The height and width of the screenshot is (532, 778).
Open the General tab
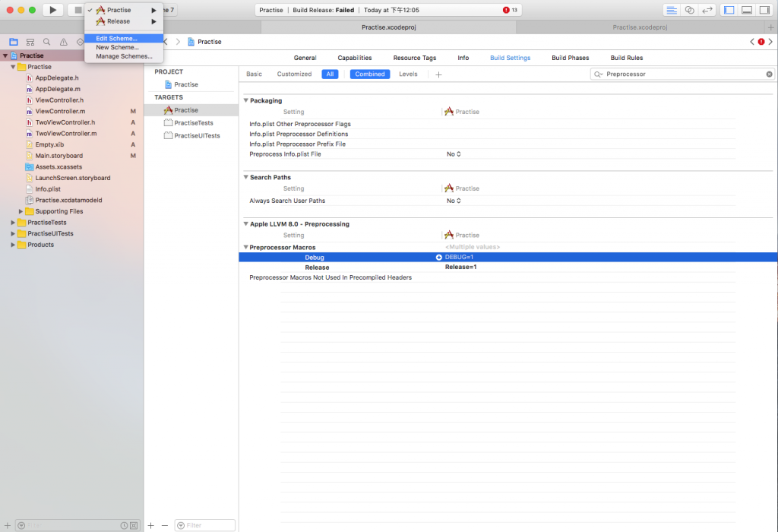(305, 58)
